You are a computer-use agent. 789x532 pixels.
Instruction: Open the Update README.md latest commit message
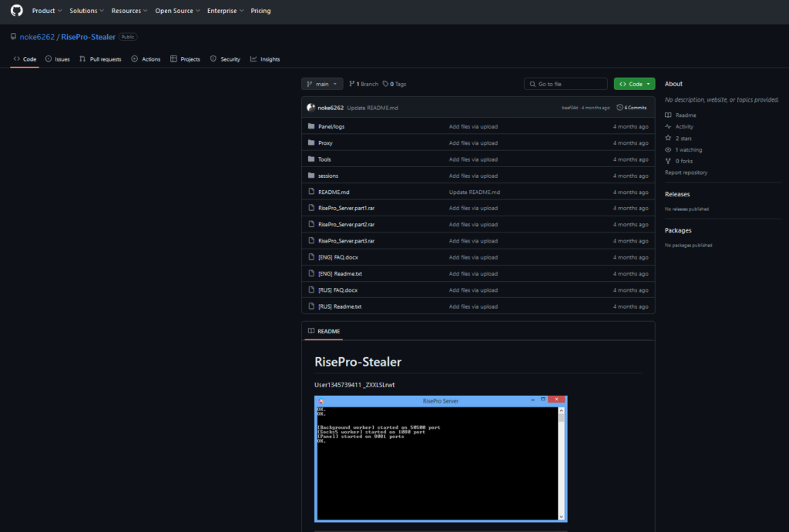point(372,108)
